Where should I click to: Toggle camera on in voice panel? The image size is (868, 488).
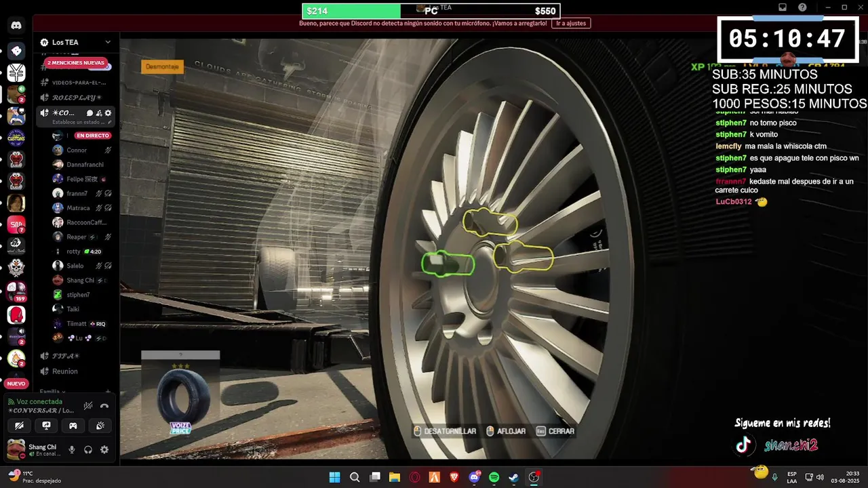click(20, 426)
